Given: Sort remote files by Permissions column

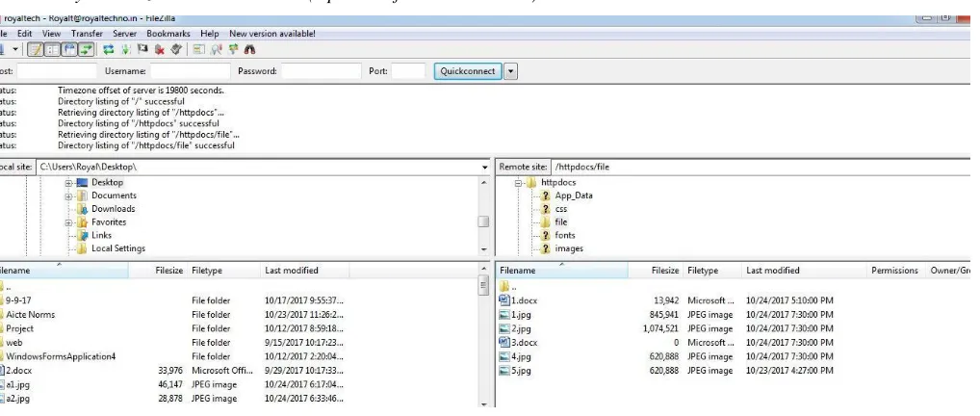Looking at the screenshot, I should (895, 271).
